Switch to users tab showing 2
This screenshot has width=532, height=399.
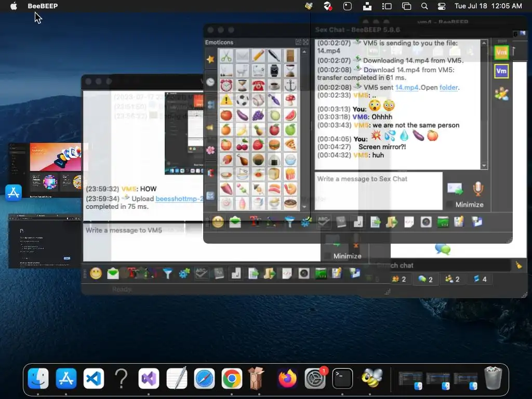click(x=399, y=279)
